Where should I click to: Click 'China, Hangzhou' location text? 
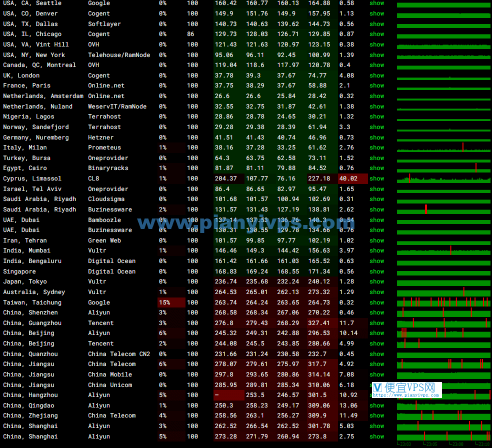click(x=30, y=395)
